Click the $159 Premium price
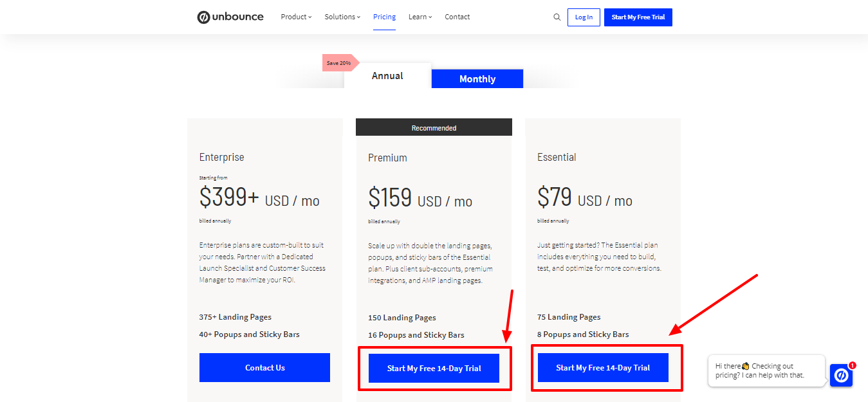 (390, 197)
